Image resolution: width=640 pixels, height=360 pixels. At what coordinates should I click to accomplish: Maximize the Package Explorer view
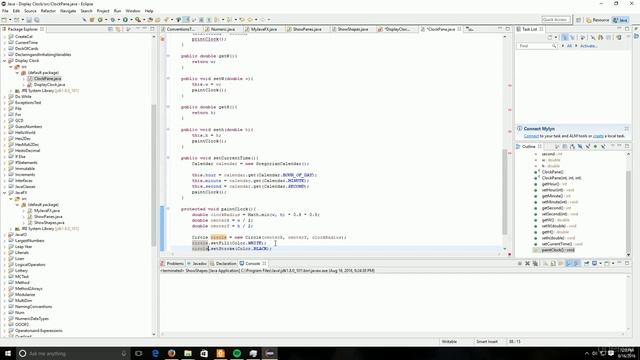pos(152,29)
